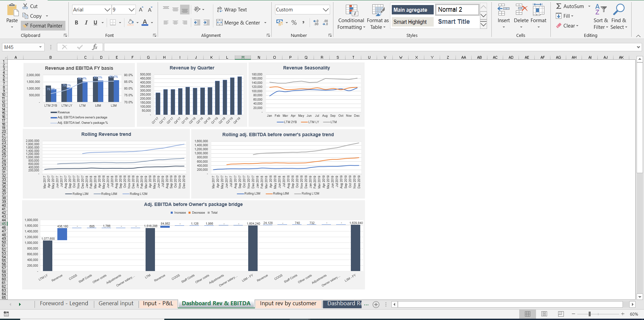This screenshot has width=644, height=320.
Task: Apply the Smart Title cell style
Action: [457, 22]
